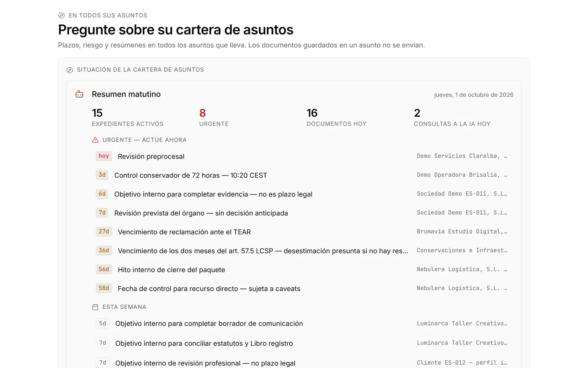Image resolution: width=588 pixels, height=368 pixels.
Task: Click compass icon beside EN TODOS SUS ASUNTOS
Action: pyautogui.click(x=61, y=15)
